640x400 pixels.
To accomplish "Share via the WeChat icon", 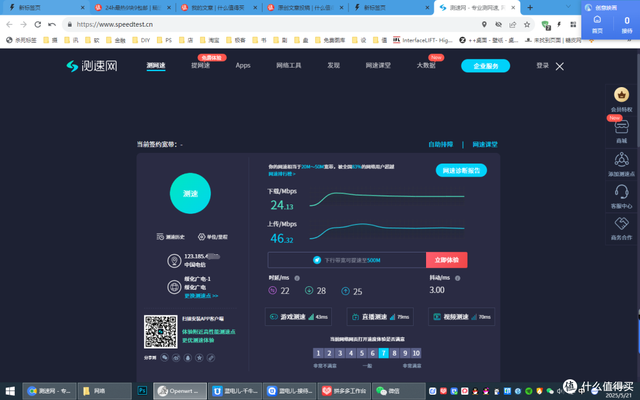I will (164, 358).
